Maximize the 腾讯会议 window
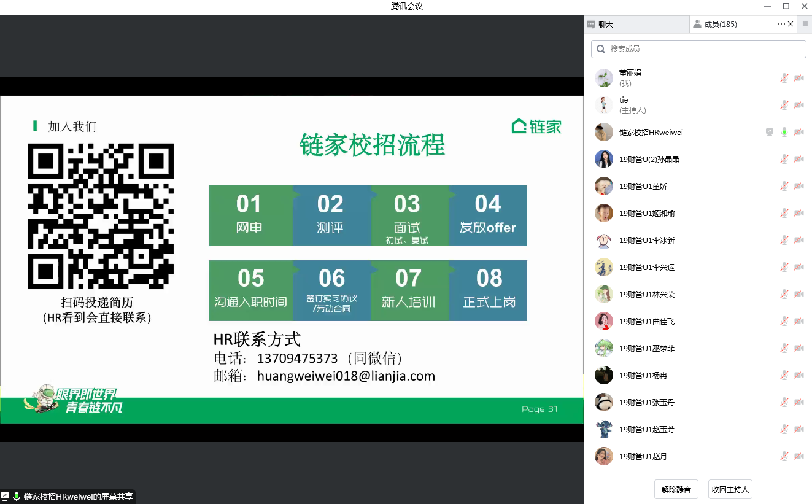The height and width of the screenshot is (504, 812). click(x=786, y=6)
